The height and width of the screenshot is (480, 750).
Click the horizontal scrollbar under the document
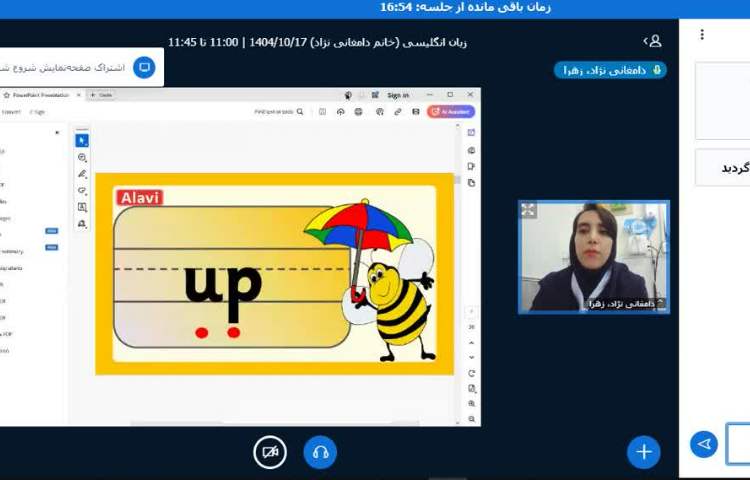click(275, 423)
